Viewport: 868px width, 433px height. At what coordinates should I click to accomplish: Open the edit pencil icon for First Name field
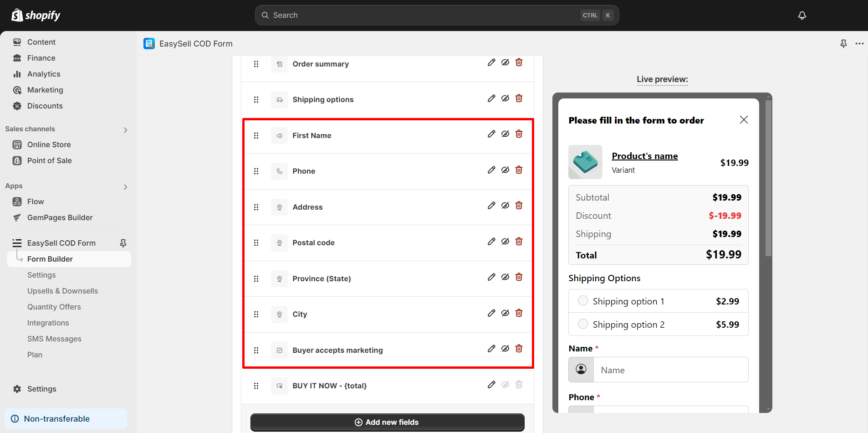point(491,134)
